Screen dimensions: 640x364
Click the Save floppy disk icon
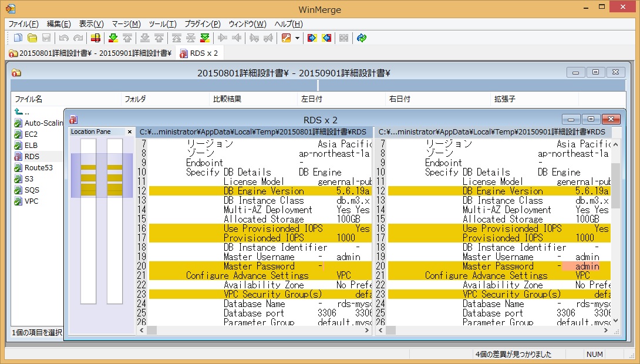point(46,38)
